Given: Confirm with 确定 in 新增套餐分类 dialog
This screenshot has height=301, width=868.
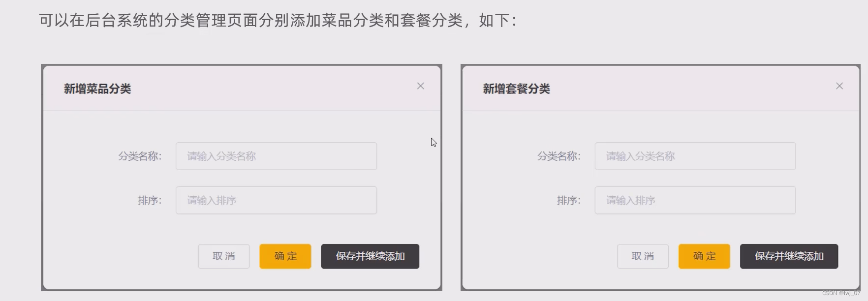Looking at the screenshot, I should tap(704, 256).
